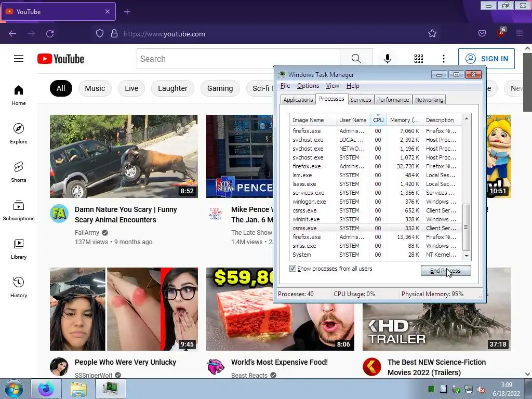Open Subscriptions in YouTube sidebar
The image size is (532, 399).
19,210
